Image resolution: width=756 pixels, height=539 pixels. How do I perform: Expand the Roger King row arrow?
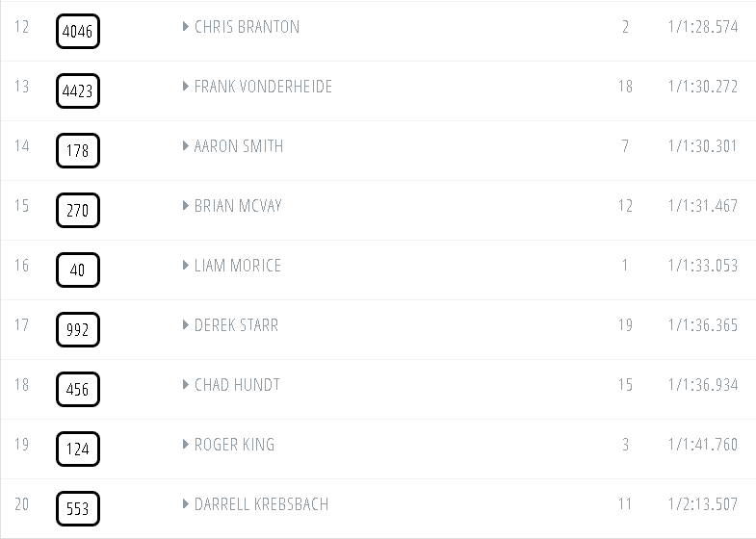coord(186,445)
